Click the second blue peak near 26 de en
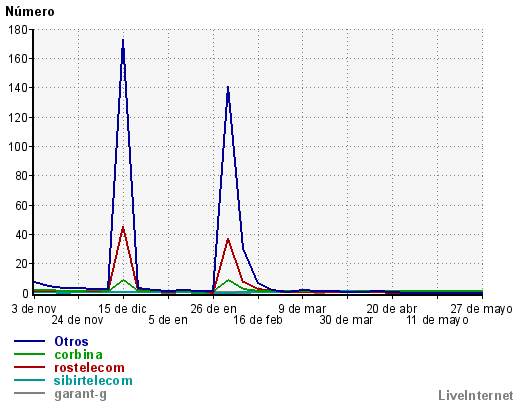Screen dimensions: 520x405 coord(228,87)
